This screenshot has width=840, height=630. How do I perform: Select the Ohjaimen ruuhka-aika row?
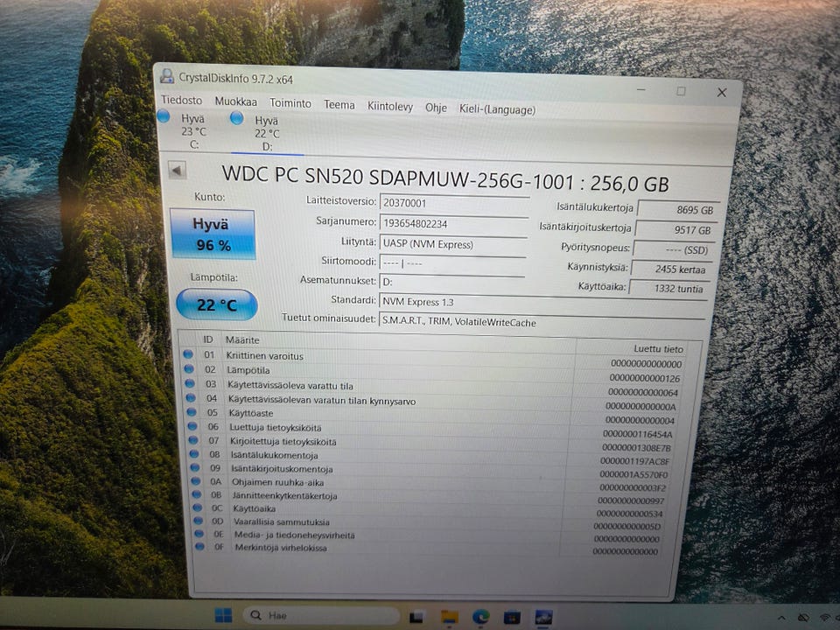(x=433, y=484)
